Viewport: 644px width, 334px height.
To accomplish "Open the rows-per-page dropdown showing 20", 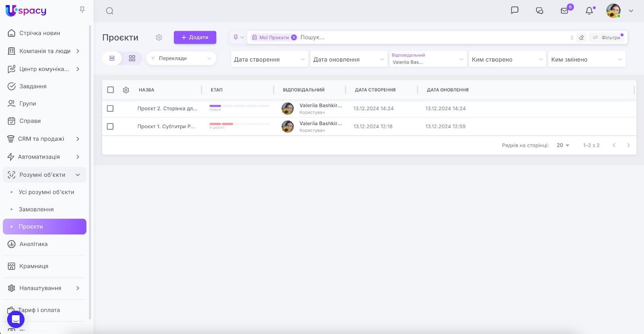I will click(x=563, y=145).
